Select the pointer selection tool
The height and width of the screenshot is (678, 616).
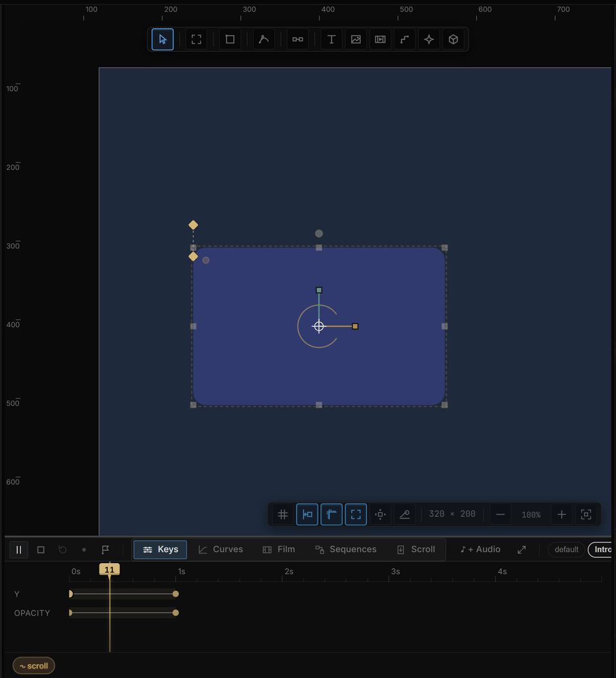(x=162, y=39)
